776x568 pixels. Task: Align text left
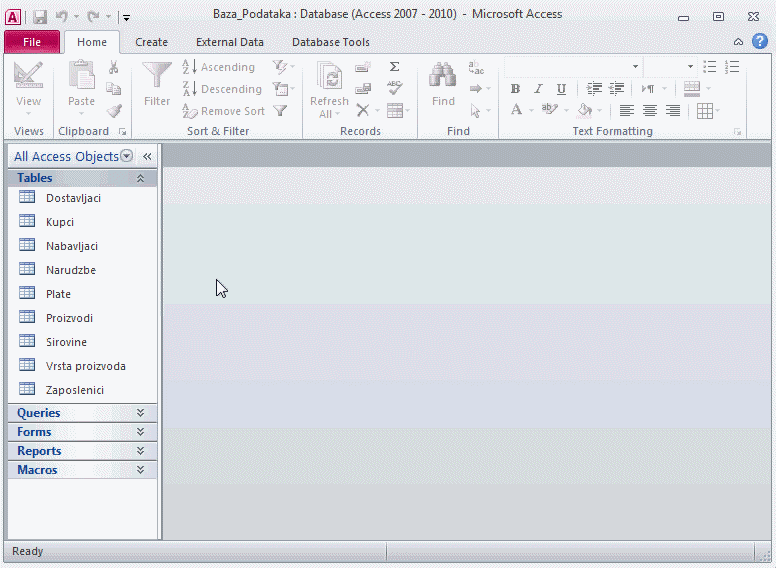627,111
